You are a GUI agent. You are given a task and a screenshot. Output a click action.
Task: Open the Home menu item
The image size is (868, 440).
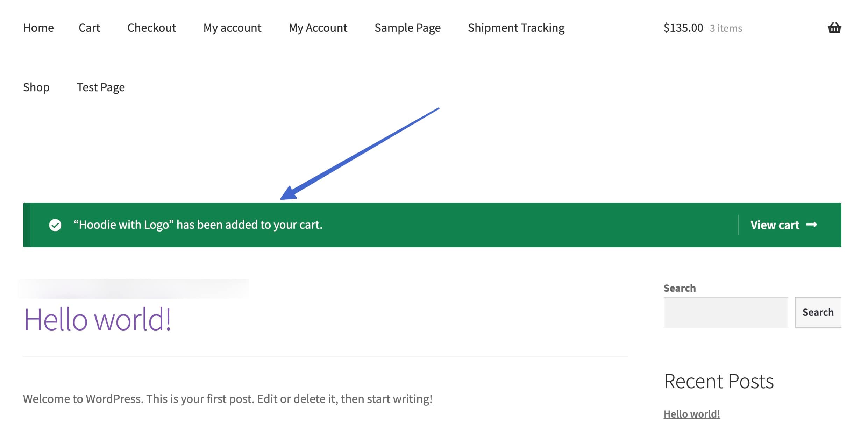coord(38,28)
